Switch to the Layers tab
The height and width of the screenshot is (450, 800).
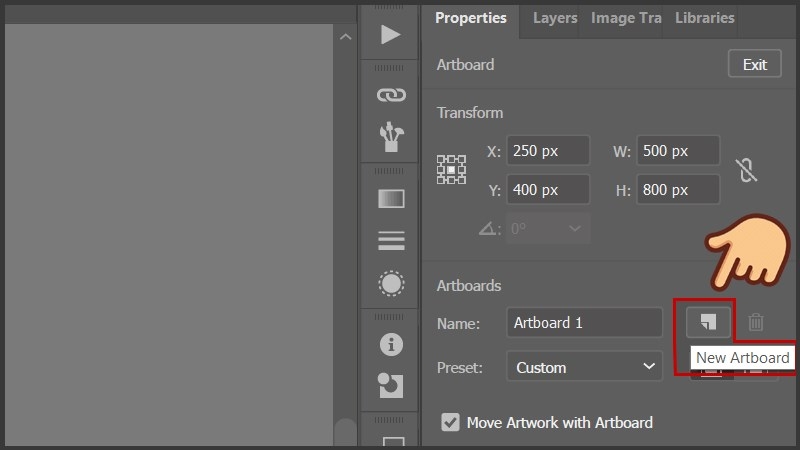pyautogui.click(x=555, y=18)
